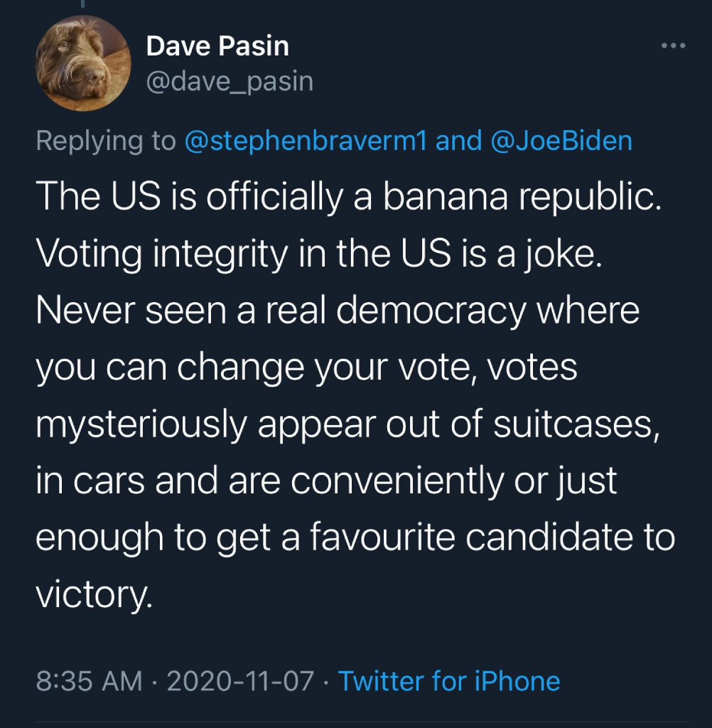This screenshot has height=728, width=712.
Task: Select the 'mysteriously appear out of suitcases' line
Action: [347, 424]
